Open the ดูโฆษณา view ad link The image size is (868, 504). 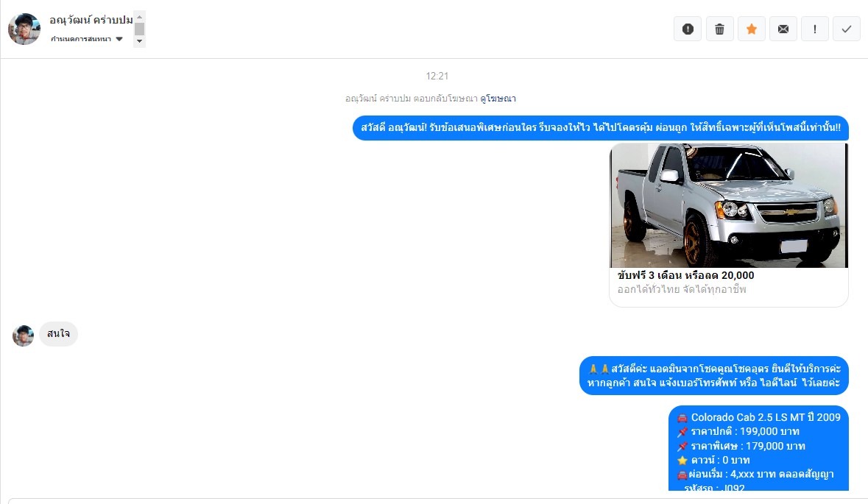click(x=498, y=99)
